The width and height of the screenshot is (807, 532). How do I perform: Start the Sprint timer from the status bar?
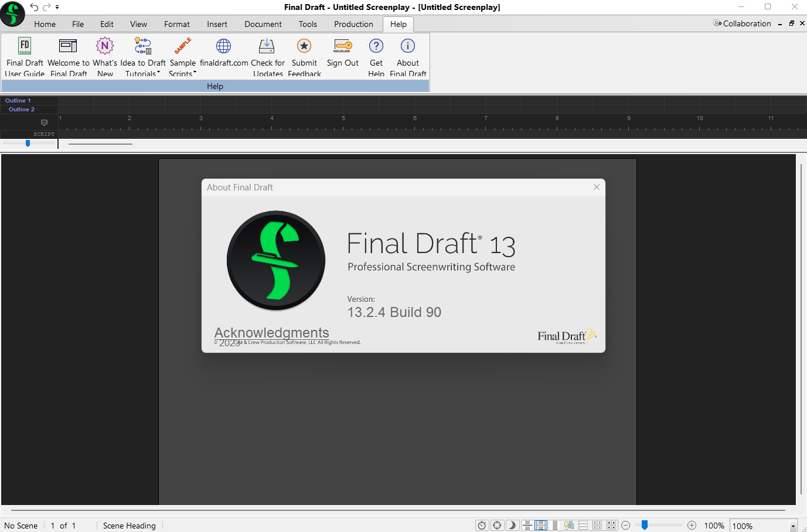click(482, 526)
